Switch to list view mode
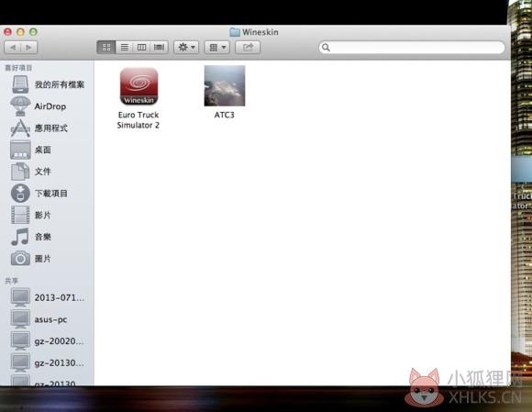The image size is (532, 412). point(125,47)
